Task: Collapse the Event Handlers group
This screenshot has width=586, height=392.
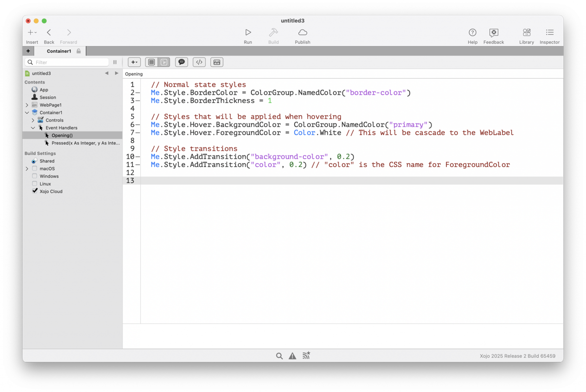Action: point(33,128)
